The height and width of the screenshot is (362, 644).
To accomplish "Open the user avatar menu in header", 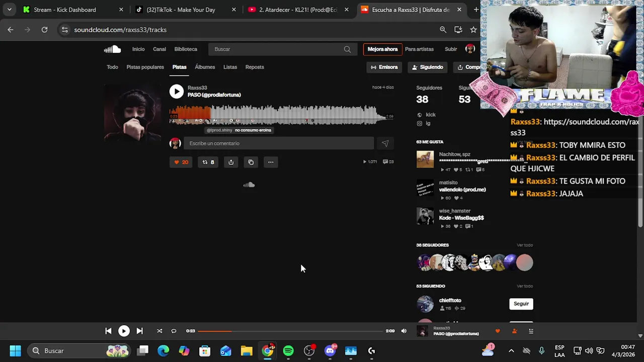I will pyautogui.click(x=470, y=49).
